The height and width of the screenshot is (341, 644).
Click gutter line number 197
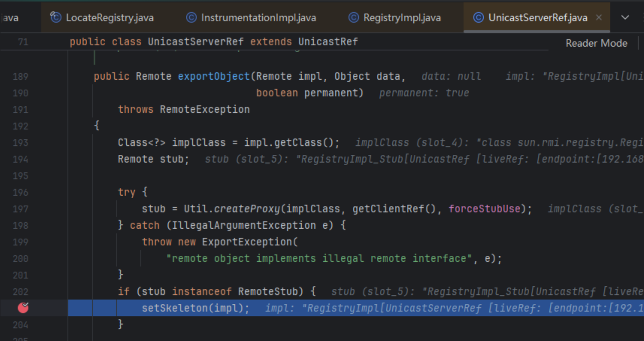pyautogui.click(x=21, y=209)
